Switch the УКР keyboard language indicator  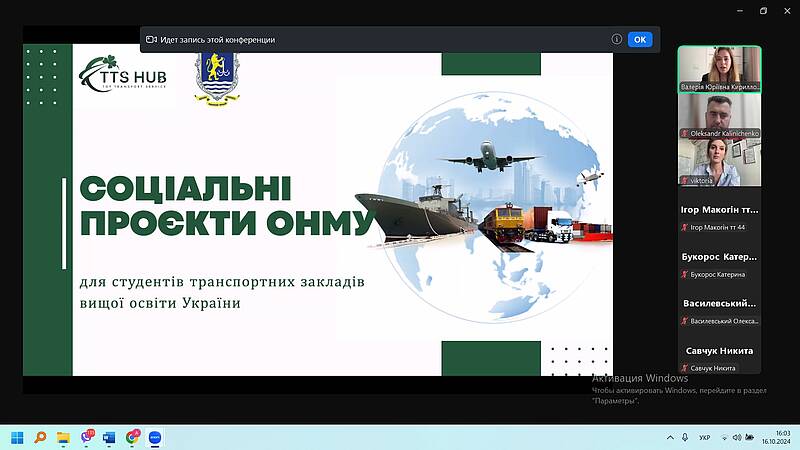pyautogui.click(x=705, y=438)
